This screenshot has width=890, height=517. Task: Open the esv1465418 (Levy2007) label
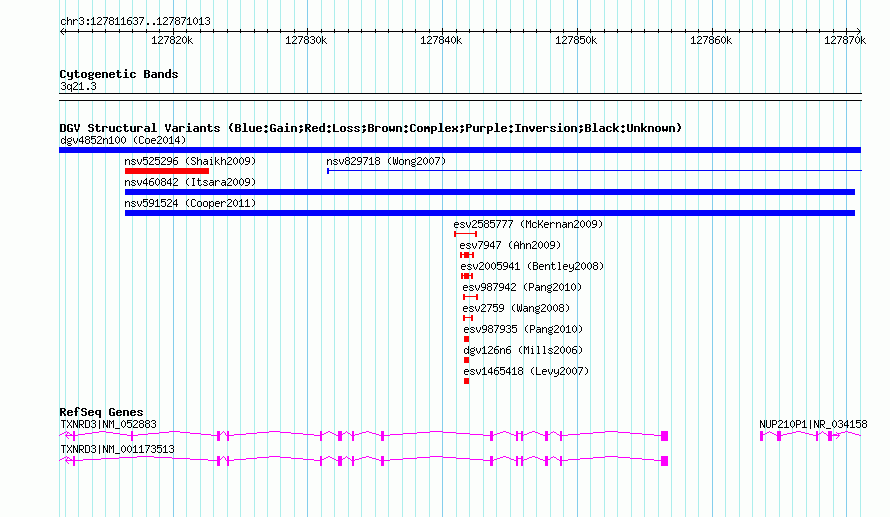tap(526, 371)
